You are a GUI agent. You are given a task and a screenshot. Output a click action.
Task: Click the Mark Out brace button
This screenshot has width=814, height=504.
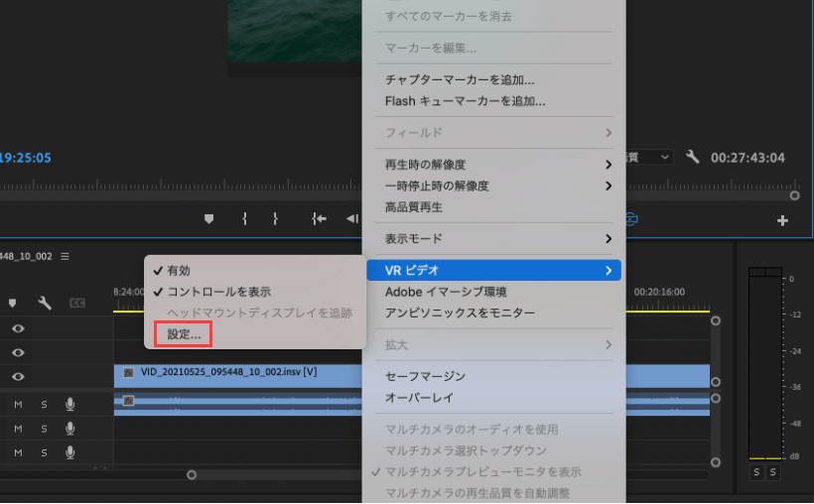pyautogui.click(x=275, y=219)
